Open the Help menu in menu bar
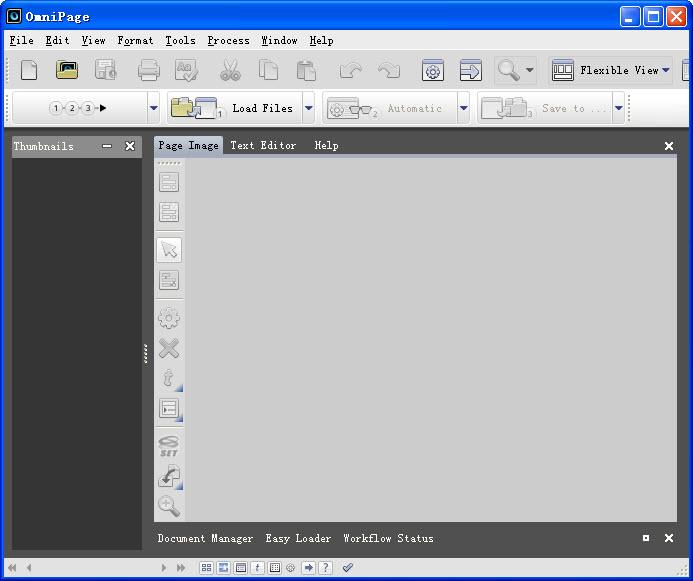The width and height of the screenshot is (693, 581). [321, 40]
